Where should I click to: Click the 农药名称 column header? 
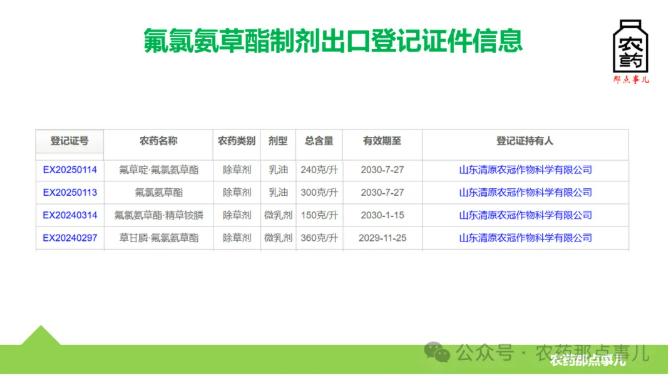click(x=158, y=141)
